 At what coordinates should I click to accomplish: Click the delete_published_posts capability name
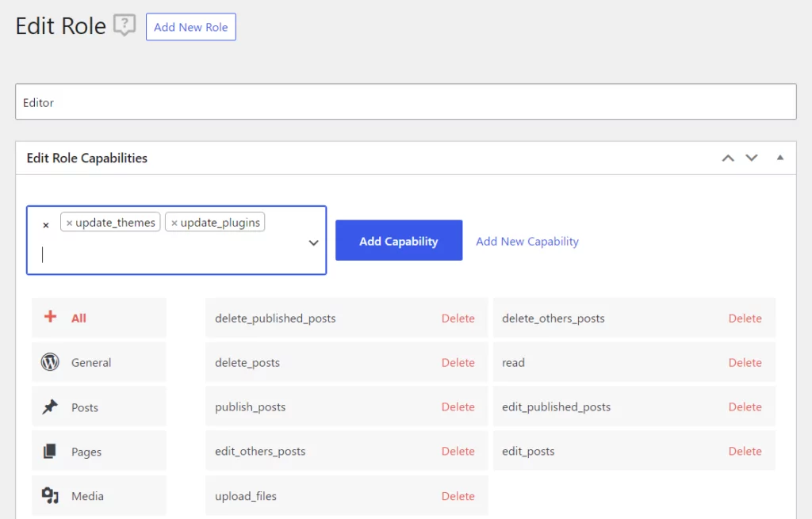(275, 319)
